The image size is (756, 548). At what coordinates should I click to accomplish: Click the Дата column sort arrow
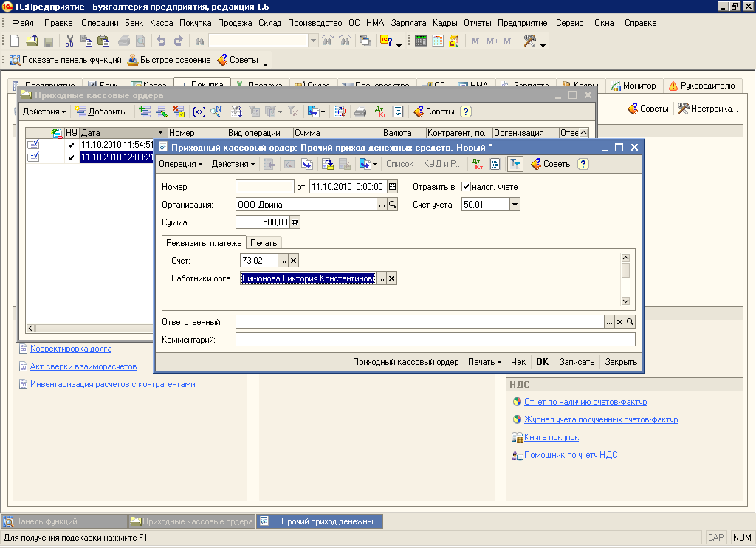[x=160, y=133]
